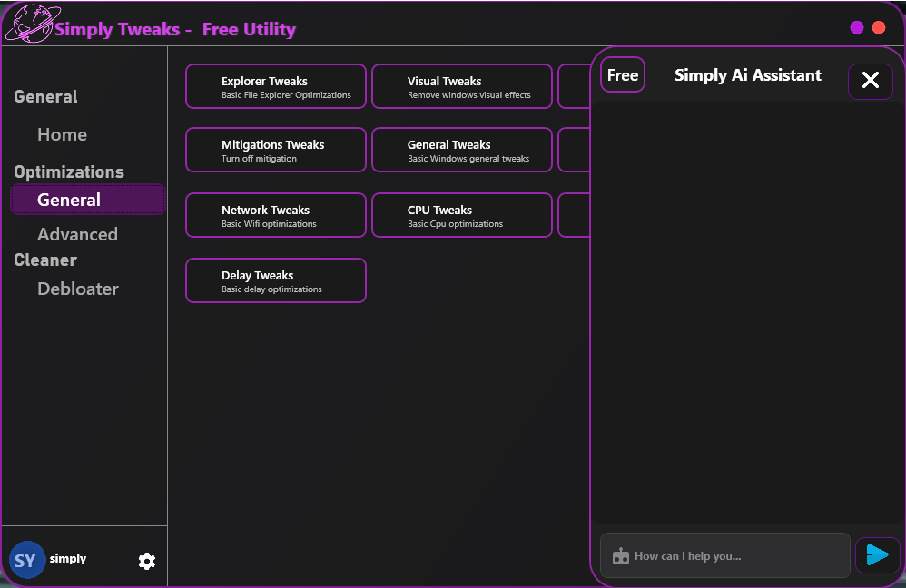Choose Network Tweaks card
The height and width of the screenshot is (588, 906).
click(x=276, y=215)
